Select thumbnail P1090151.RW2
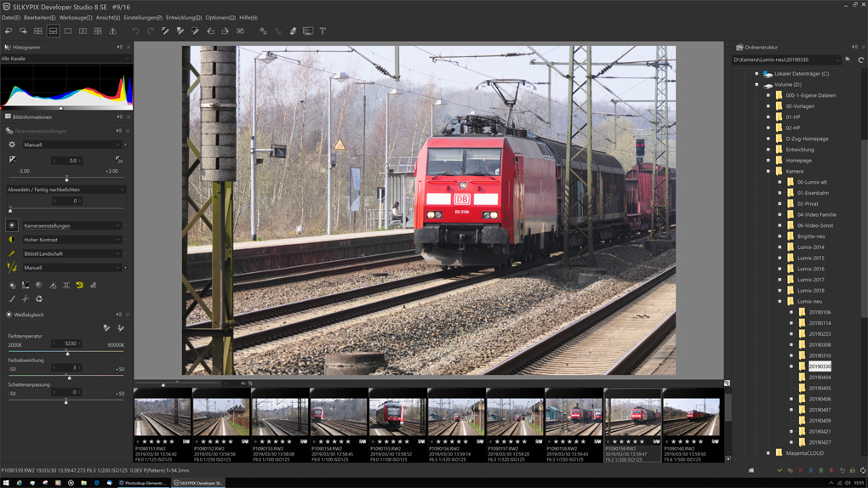This screenshot has width=868, height=488. click(x=163, y=424)
